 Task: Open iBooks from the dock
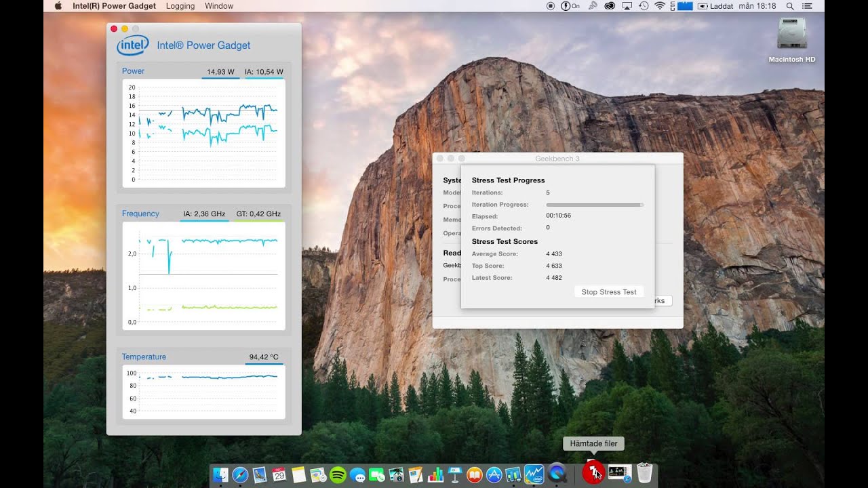point(475,474)
